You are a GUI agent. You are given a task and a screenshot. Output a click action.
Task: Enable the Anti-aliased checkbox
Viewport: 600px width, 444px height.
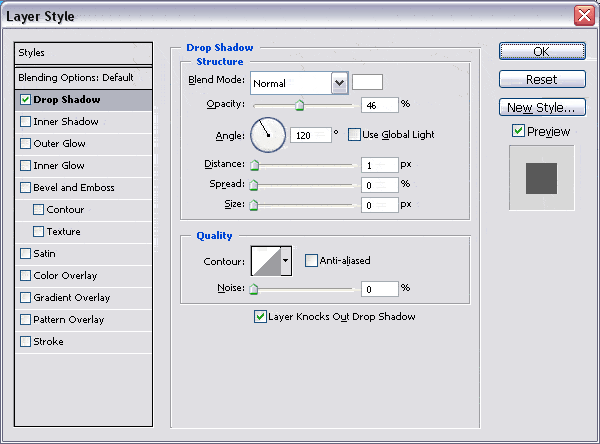tap(311, 261)
